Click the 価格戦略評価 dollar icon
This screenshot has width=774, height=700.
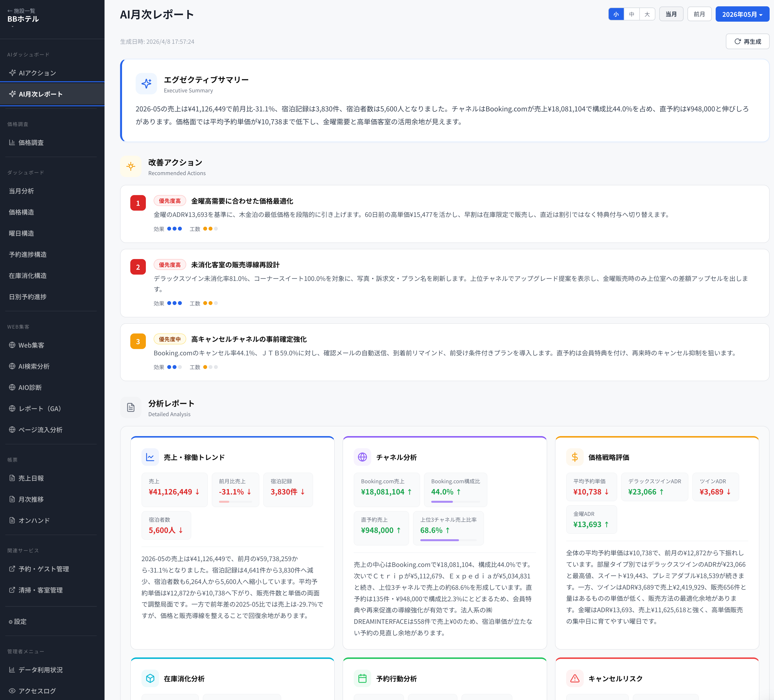pyautogui.click(x=575, y=457)
